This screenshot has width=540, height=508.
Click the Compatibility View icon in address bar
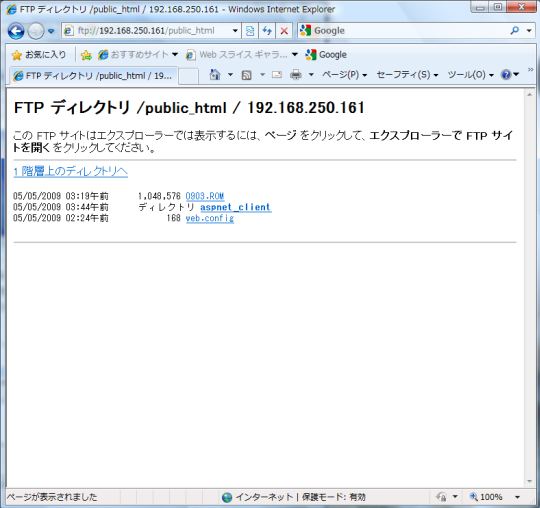(250, 31)
